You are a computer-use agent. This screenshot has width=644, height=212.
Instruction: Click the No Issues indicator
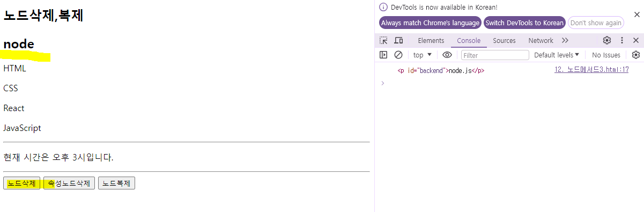pos(606,55)
